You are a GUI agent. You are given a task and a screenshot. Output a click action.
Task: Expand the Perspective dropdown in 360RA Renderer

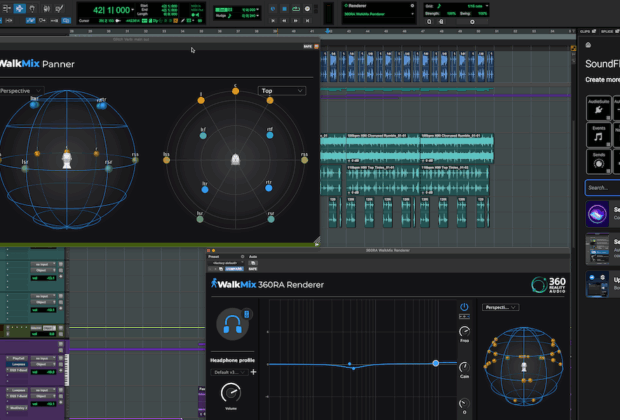tap(500, 307)
